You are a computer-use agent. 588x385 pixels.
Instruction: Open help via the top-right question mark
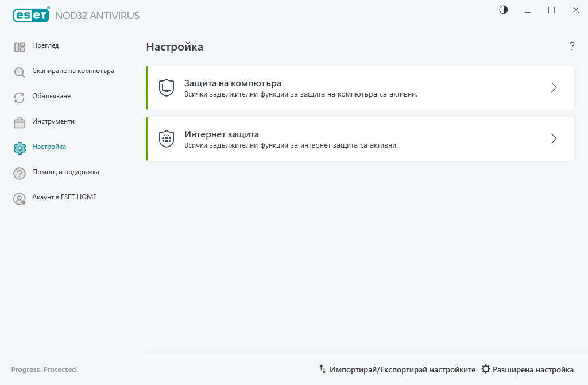[572, 46]
